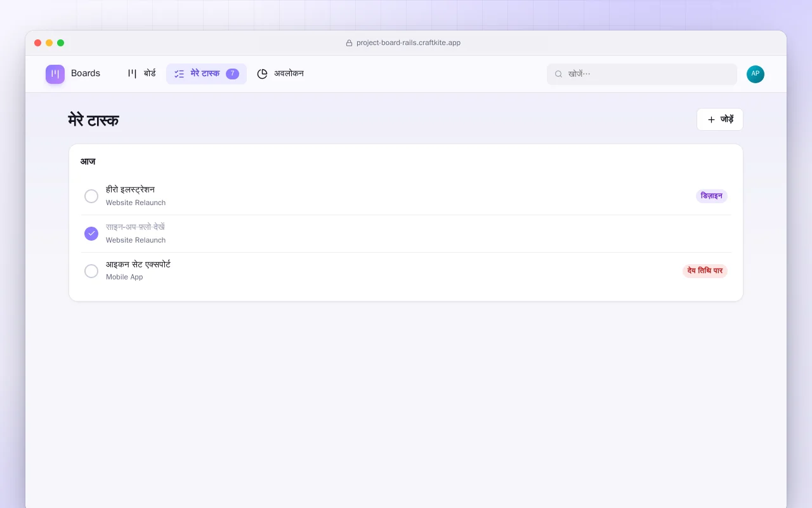
Task: Open the साइन-अप फ़्लो देखें task title
Action: click(135, 227)
